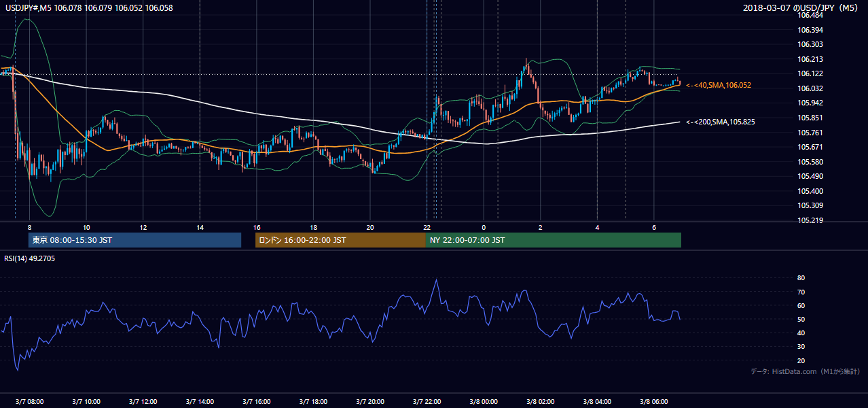Click price axis label 105.580

click(x=810, y=162)
